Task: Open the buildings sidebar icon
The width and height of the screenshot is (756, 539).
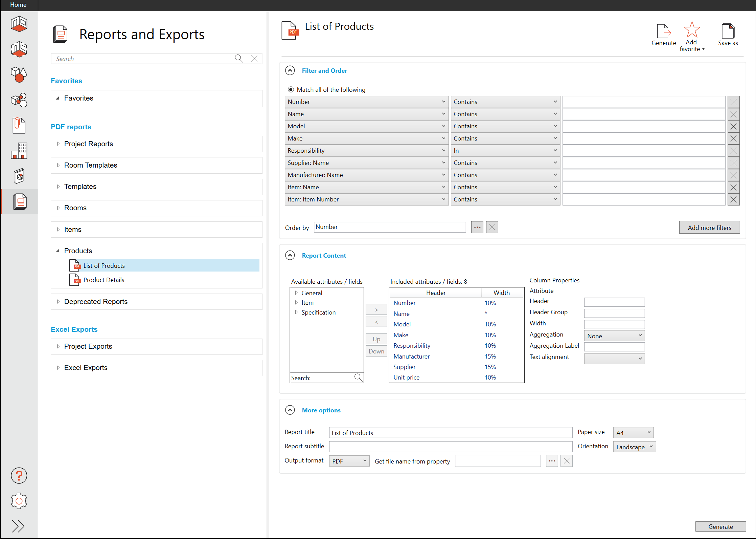Action: (x=19, y=151)
